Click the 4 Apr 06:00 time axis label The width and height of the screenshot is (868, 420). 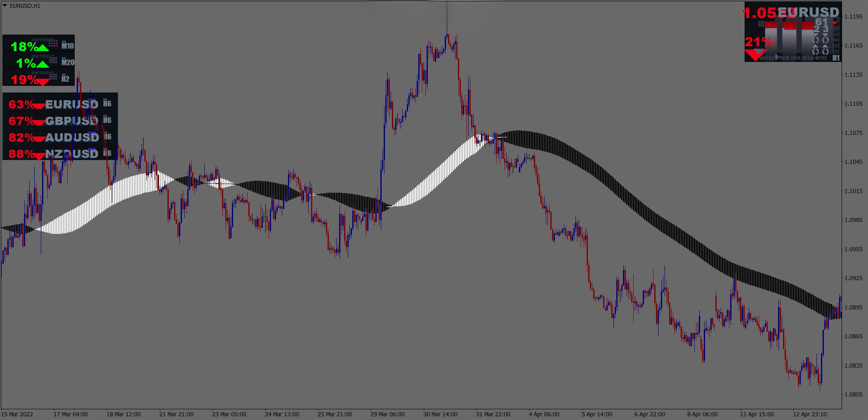click(x=544, y=414)
